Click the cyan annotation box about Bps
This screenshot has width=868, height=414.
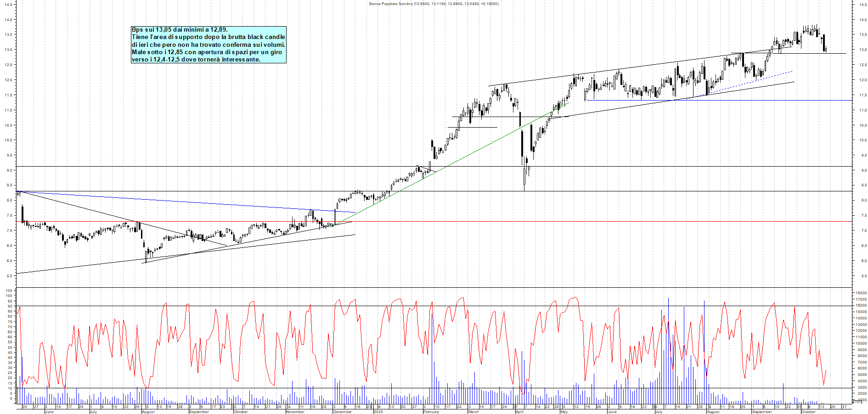click(x=209, y=45)
